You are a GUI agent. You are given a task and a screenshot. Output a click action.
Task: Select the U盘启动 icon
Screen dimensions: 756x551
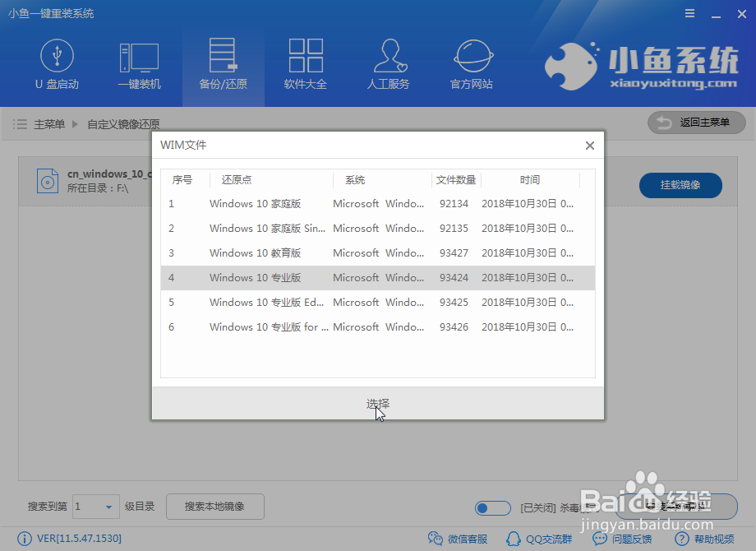pos(57,64)
